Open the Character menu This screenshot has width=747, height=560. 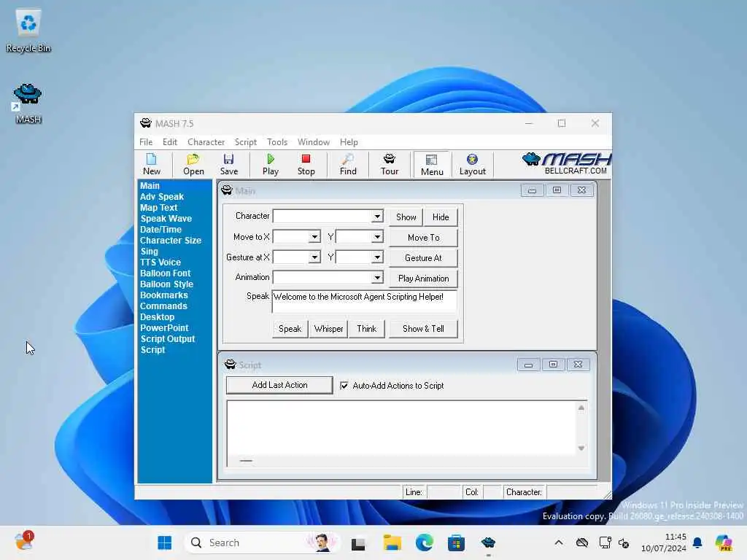(x=206, y=142)
